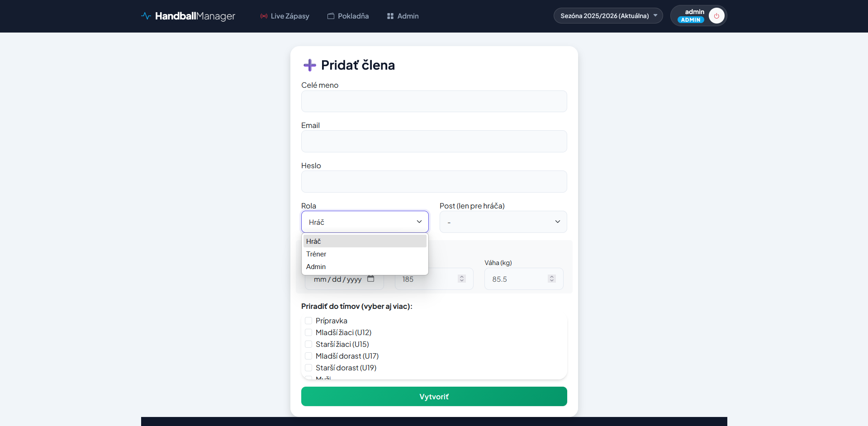868x426 pixels.
Task: Check the Prípravka team checkbox
Action: point(308,321)
